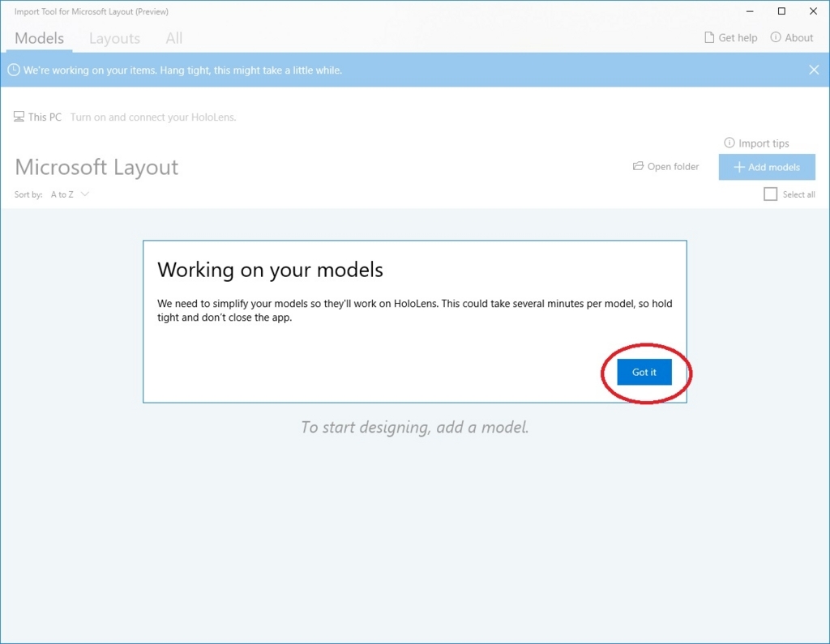830x644 pixels.
Task: Click Open folder
Action: point(666,167)
